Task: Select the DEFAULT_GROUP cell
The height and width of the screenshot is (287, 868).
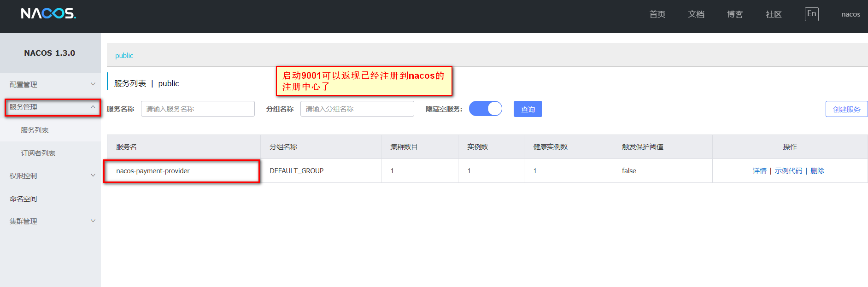Action: click(x=321, y=171)
